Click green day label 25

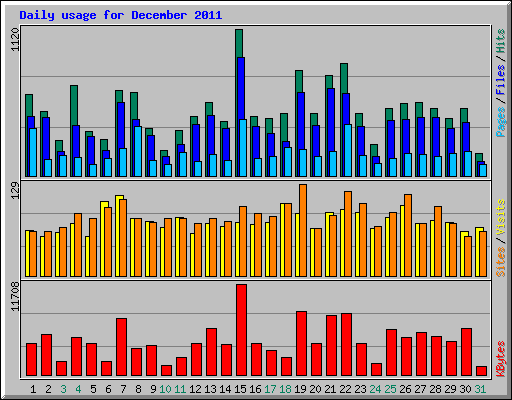[x=390, y=389]
